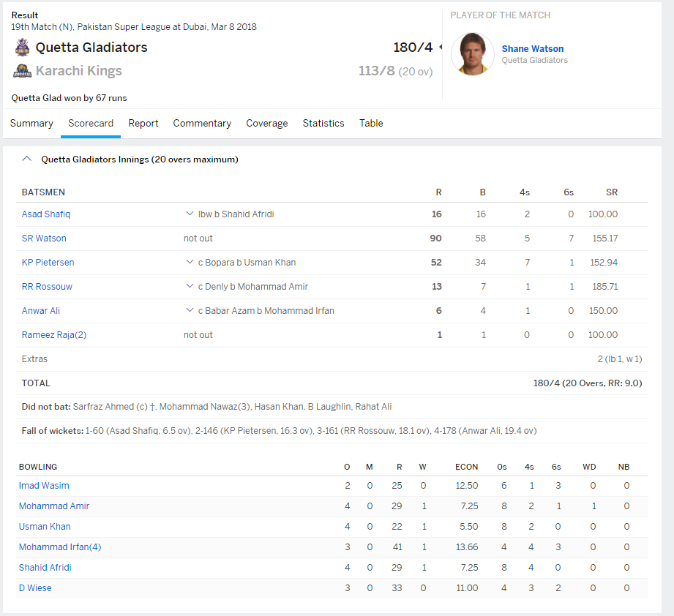Click the Quetta Gladiators team logo
The width and height of the screenshot is (674, 616).
click(22, 48)
